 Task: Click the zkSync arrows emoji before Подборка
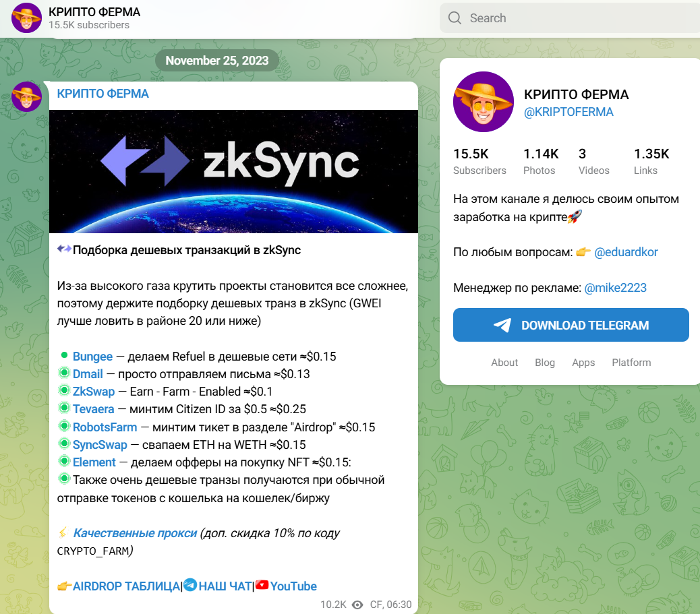pos(64,249)
